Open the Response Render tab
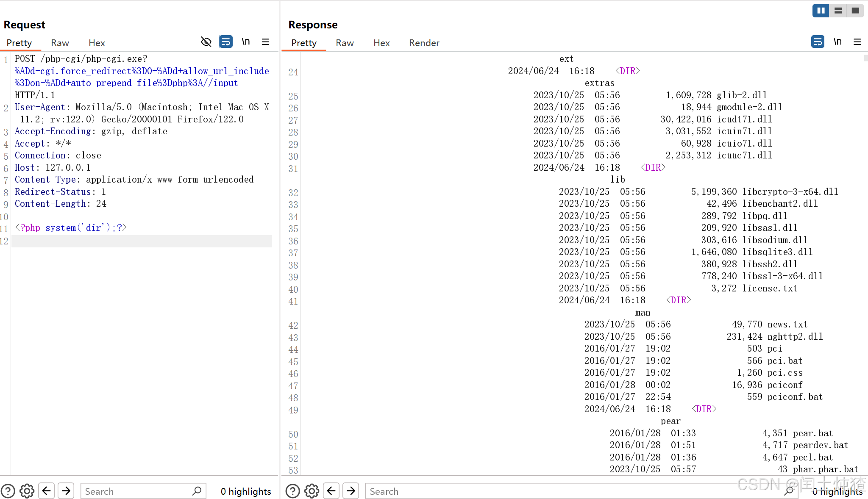This screenshot has width=868, height=499. [x=424, y=43]
